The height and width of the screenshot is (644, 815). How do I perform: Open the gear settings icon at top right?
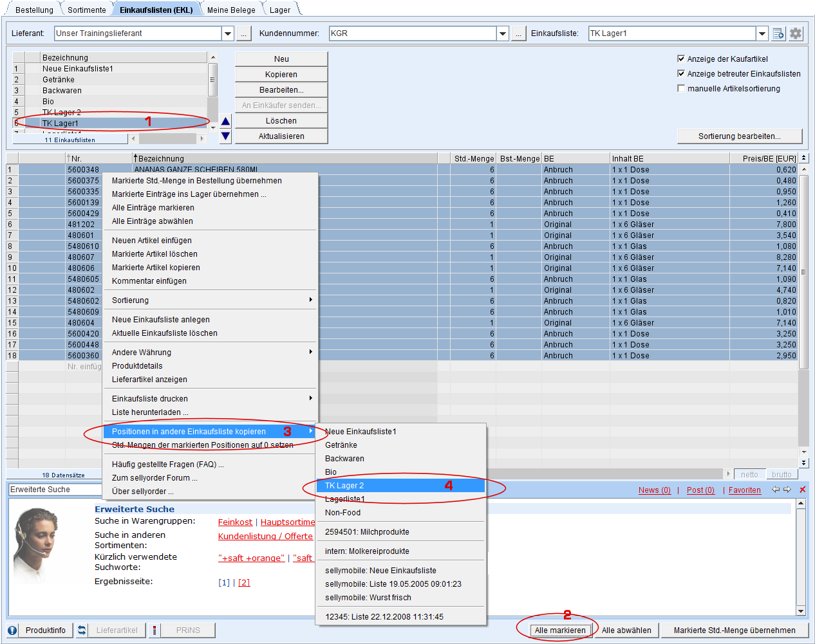click(796, 33)
